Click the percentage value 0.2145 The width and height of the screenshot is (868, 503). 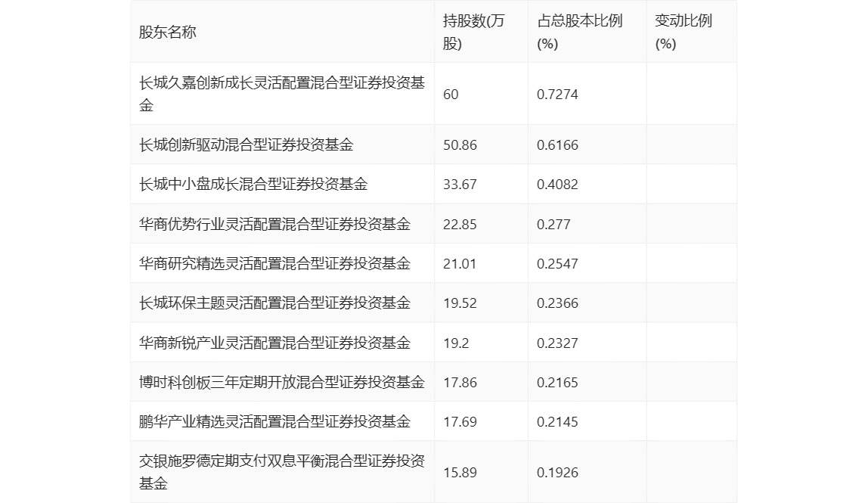tap(557, 421)
